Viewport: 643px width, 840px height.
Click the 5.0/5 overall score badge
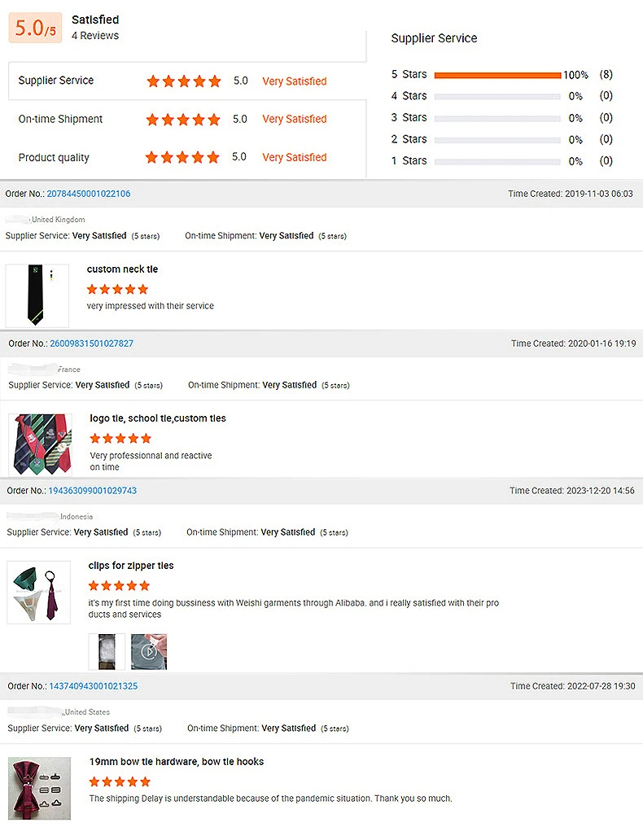point(35,28)
